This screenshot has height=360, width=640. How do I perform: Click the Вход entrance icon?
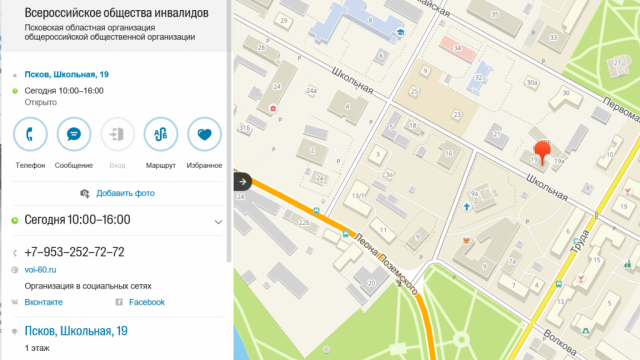click(118, 134)
